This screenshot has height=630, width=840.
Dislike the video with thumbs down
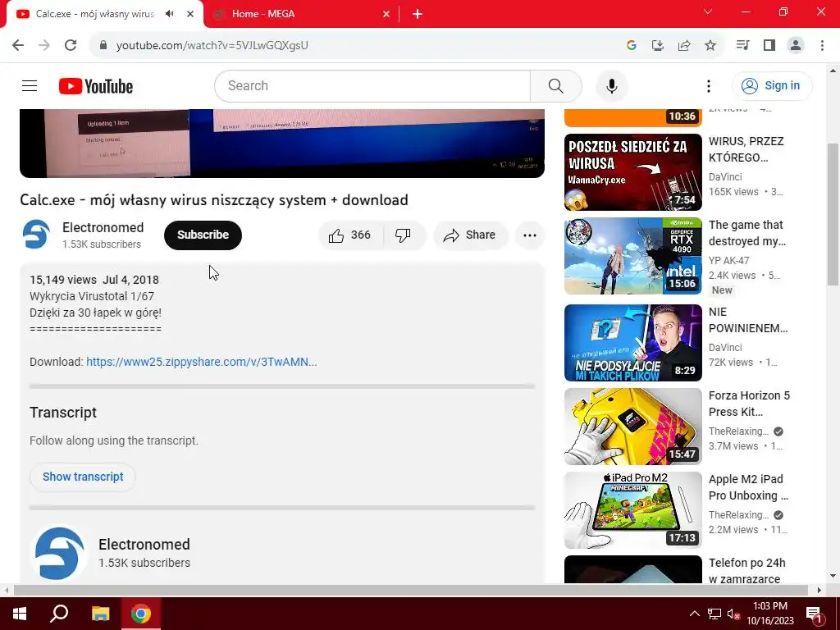[403, 235]
